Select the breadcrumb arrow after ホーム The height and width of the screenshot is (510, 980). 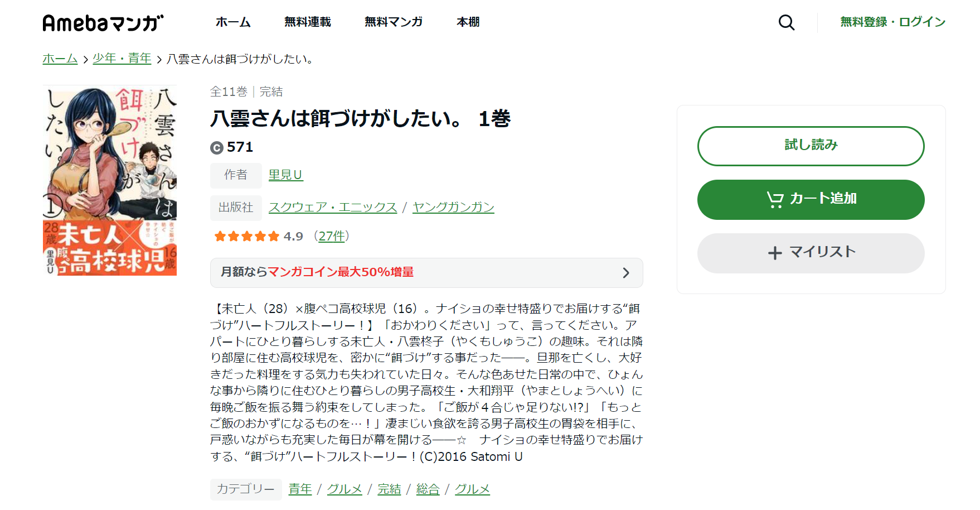click(x=85, y=59)
